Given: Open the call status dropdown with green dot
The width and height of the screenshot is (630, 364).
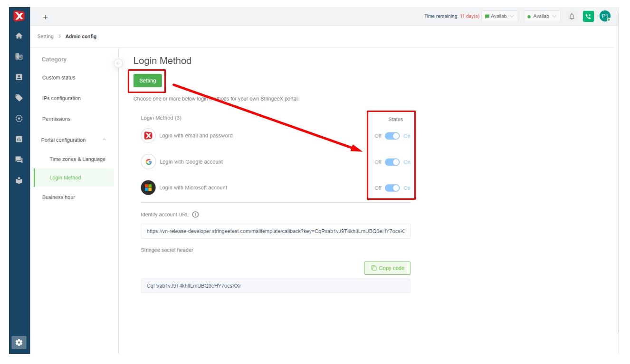Looking at the screenshot, I should [x=542, y=17].
